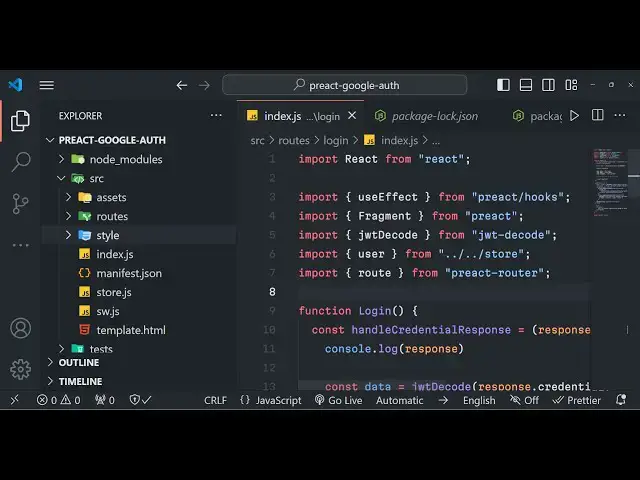Show errors and warnings count

click(x=58, y=400)
